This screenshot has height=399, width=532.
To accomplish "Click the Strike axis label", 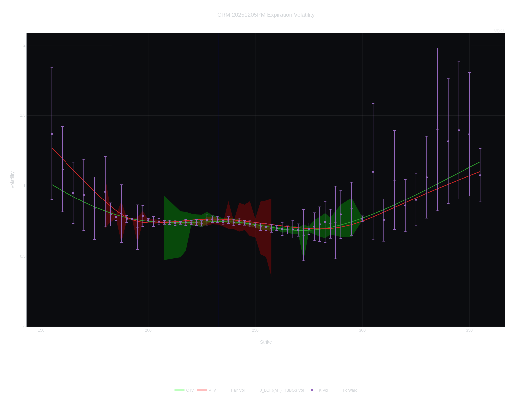I will click(266, 342).
